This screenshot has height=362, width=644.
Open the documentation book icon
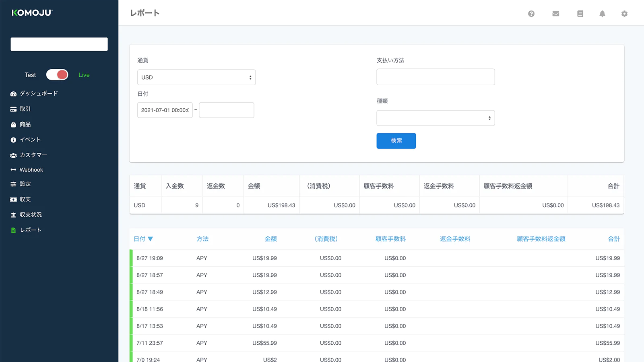[580, 14]
